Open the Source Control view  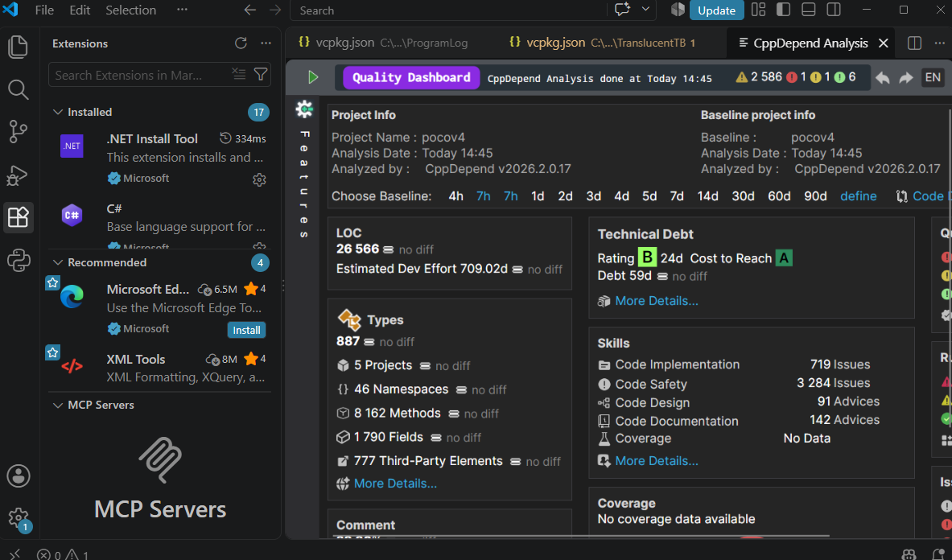coord(19,131)
